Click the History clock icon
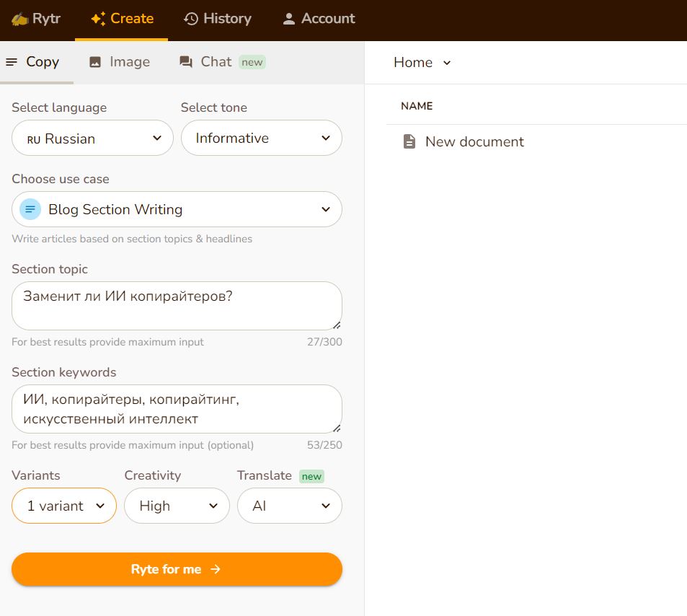The image size is (687, 616). [x=191, y=19]
